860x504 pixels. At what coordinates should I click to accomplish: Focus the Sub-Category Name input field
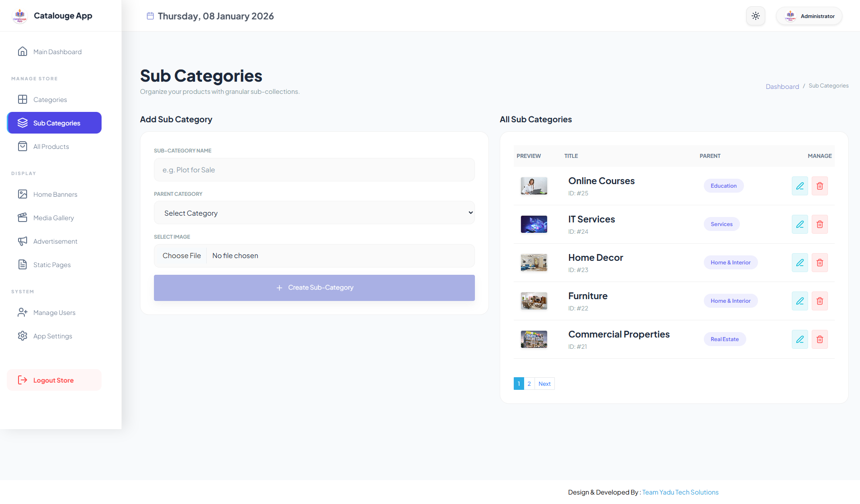314,170
